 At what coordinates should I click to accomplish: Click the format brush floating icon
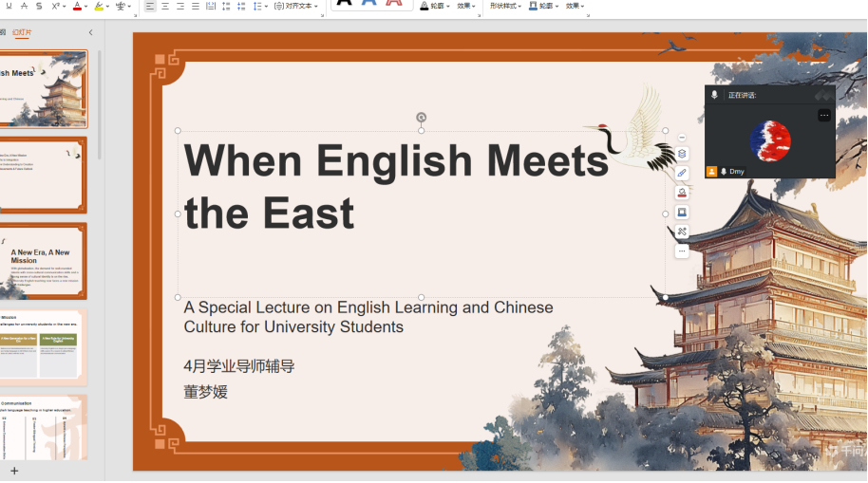coord(682,174)
